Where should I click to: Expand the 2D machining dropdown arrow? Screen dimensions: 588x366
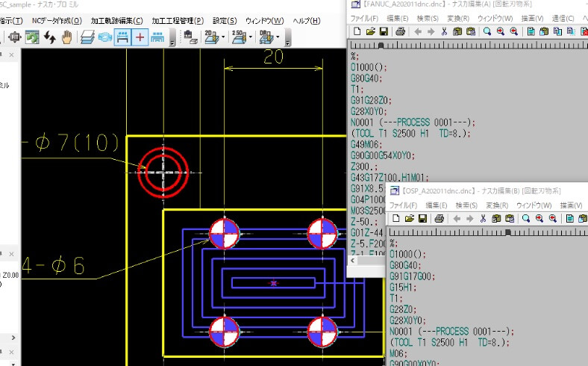[x=223, y=37]
